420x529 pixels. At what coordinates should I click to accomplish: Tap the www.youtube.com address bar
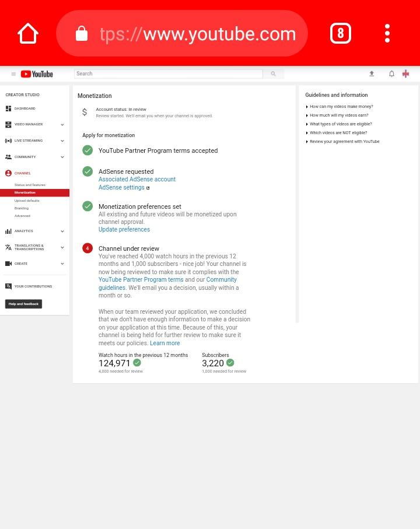(x=182, y=33)
